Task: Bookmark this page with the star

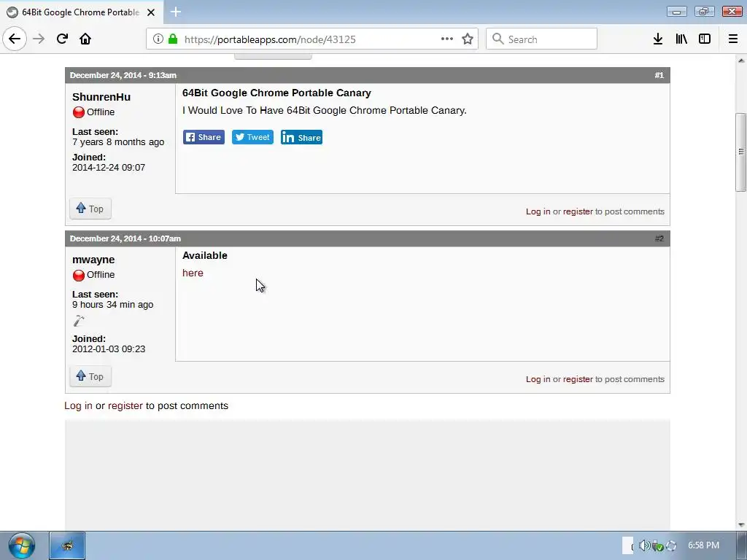Action: 468,39
